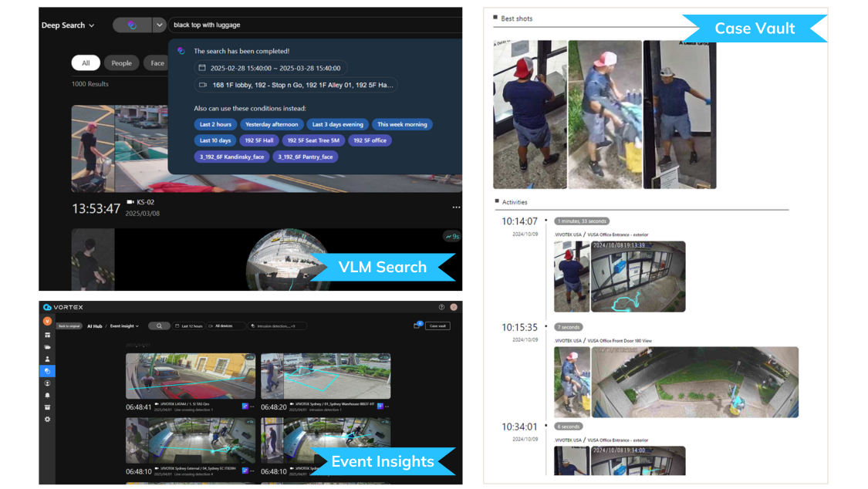Open the dashboard layout icon in the sidebar

click(x=47, y=335)
